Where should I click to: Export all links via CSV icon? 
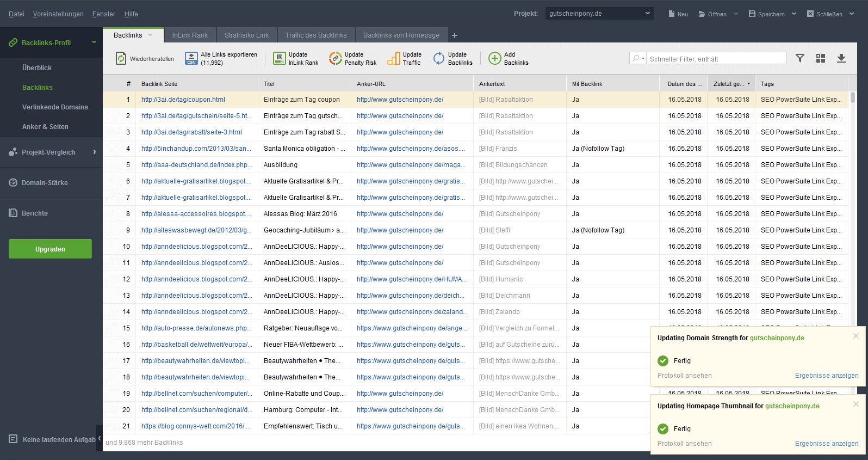191,58
